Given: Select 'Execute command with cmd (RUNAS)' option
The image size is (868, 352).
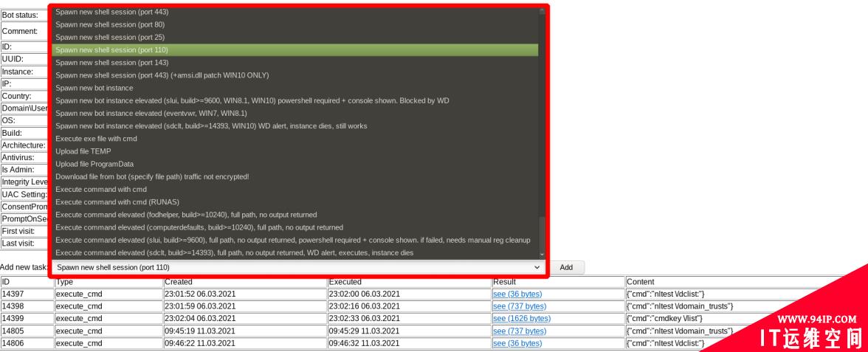Looking at the screenshot, I should (295, 202).
